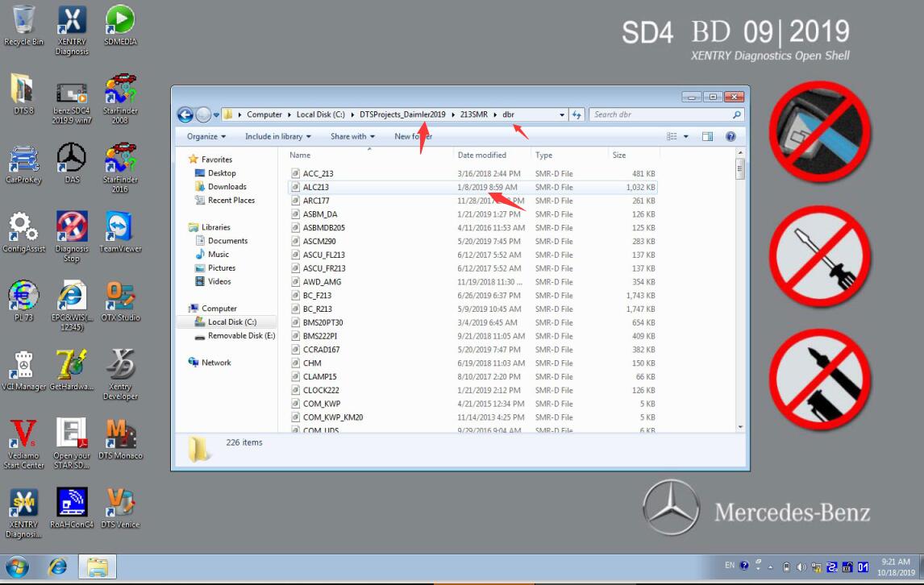Select Local Disk (C:) in the navigation pane
924x585 pixels.
(232, 322)
